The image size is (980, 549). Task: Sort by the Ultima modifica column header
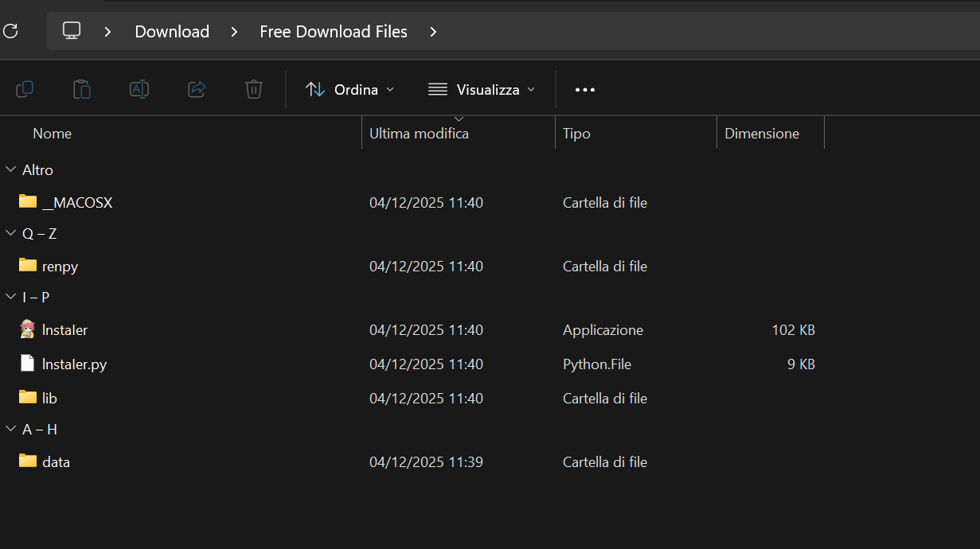pyautogui.click(x=419, y=134)
